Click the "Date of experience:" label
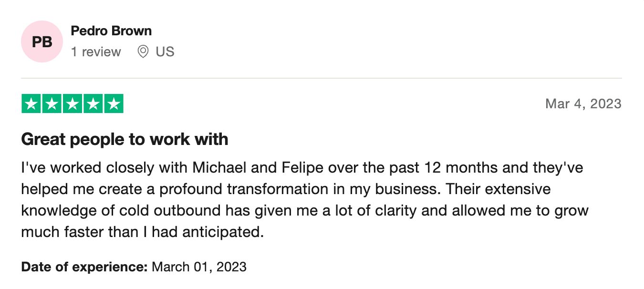 coord(84,266)
